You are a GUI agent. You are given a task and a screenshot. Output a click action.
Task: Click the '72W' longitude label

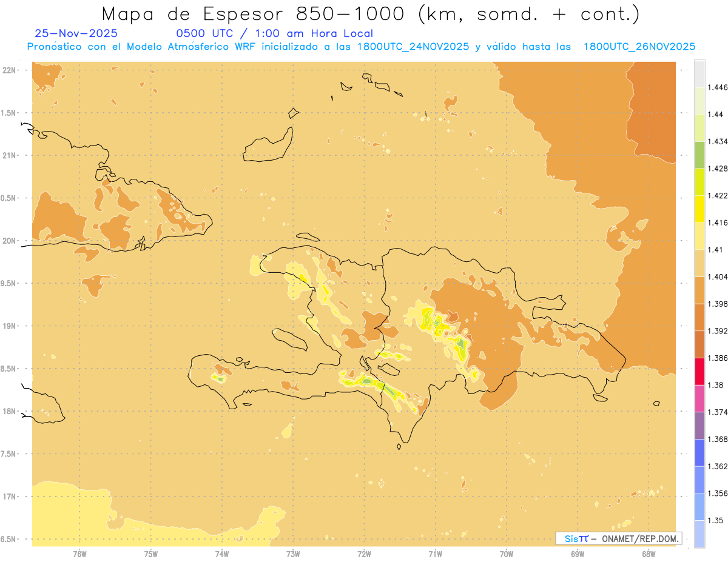[364, 554]
